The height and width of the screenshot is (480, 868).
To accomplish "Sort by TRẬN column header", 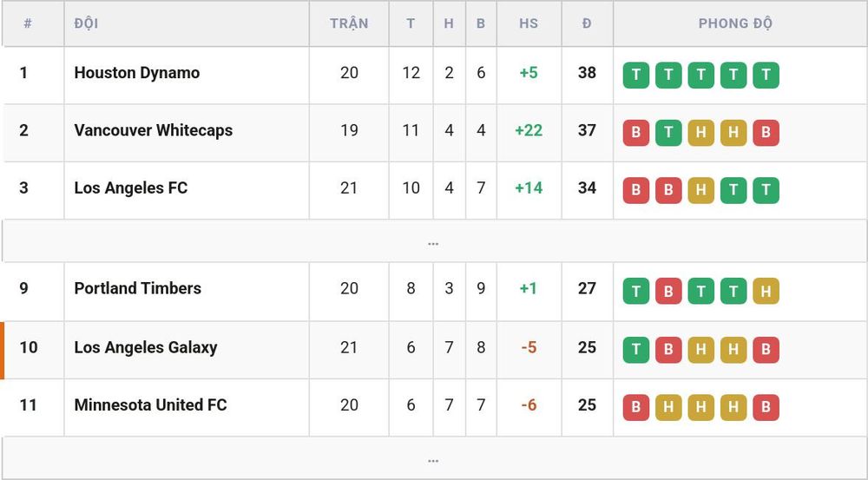I will coord(349,23).
